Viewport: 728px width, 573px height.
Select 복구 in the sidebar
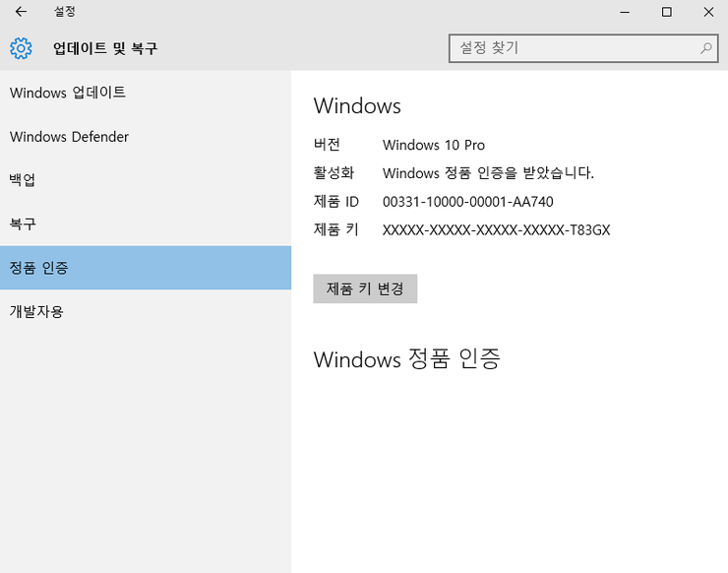[x=146, y=224]
